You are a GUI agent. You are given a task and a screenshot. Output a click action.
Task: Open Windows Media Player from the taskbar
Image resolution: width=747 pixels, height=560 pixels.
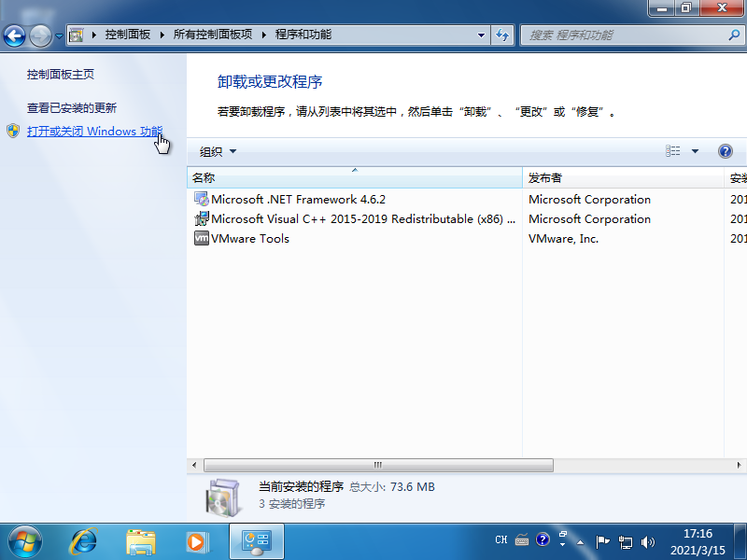[197, 541]
